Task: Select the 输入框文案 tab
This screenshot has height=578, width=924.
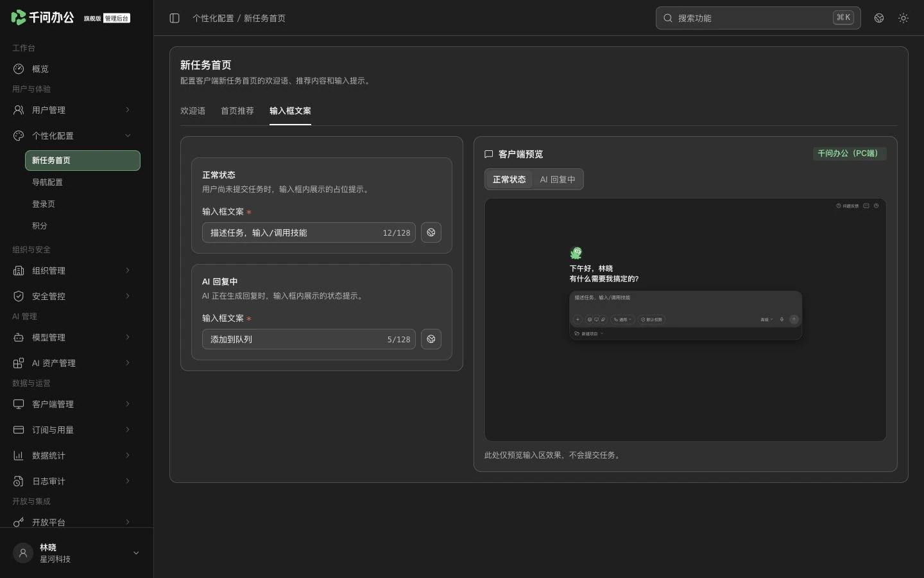Action: (290, 111)
